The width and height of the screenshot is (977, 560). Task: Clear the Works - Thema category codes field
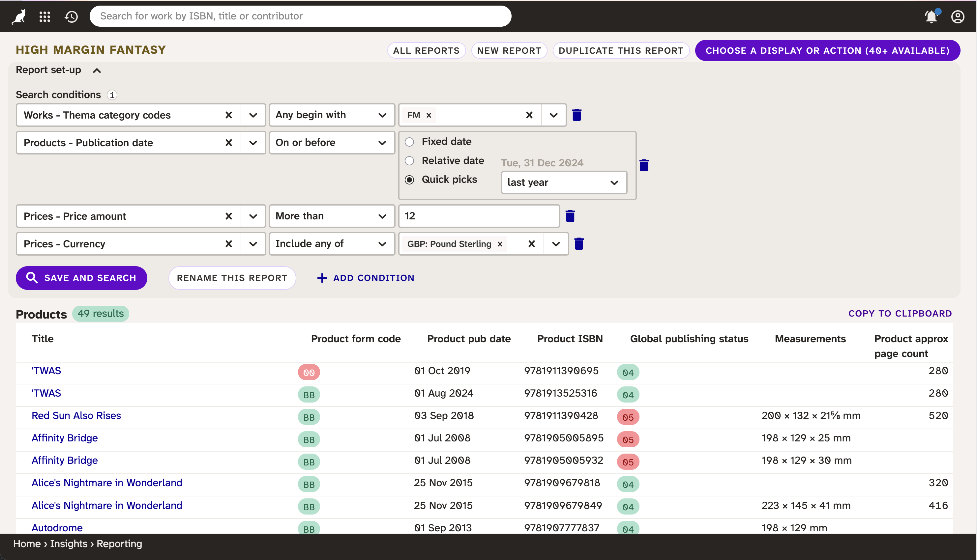pyautogui.click(x=228, y=115)
